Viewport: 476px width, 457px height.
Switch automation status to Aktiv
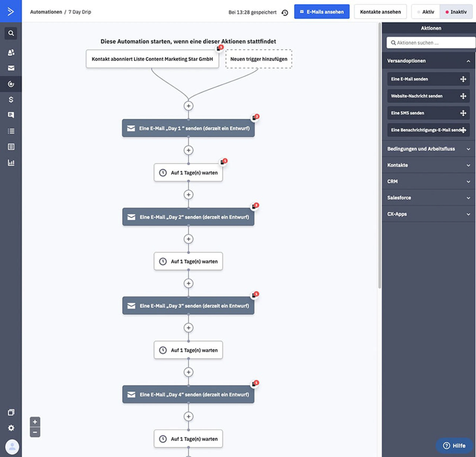(425, 12)
